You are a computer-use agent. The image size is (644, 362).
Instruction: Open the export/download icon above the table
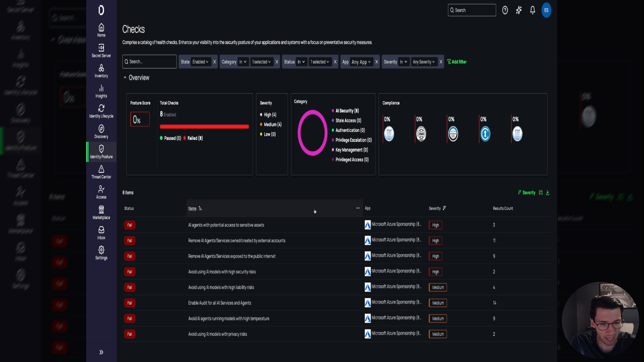coord(548,193)
